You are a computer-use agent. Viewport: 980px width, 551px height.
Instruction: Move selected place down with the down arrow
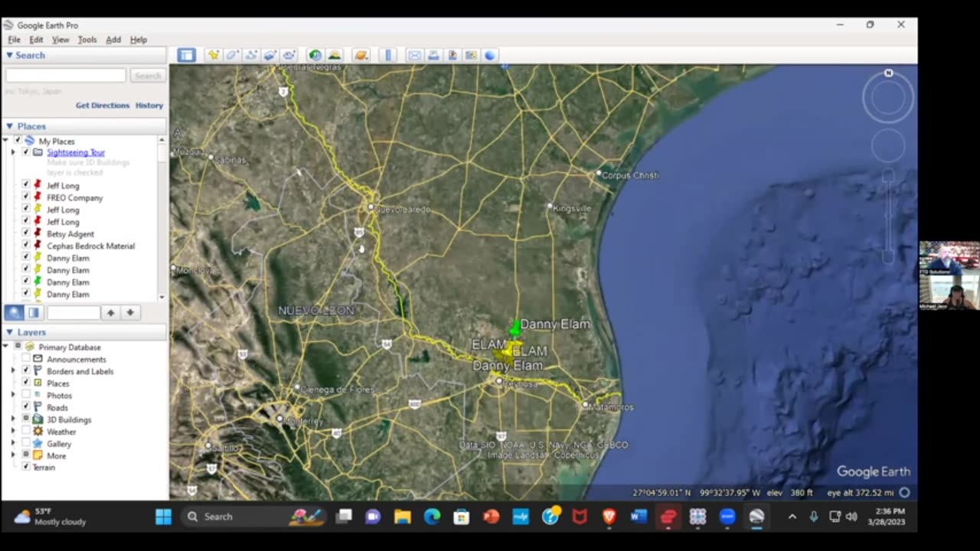[130, 312]
